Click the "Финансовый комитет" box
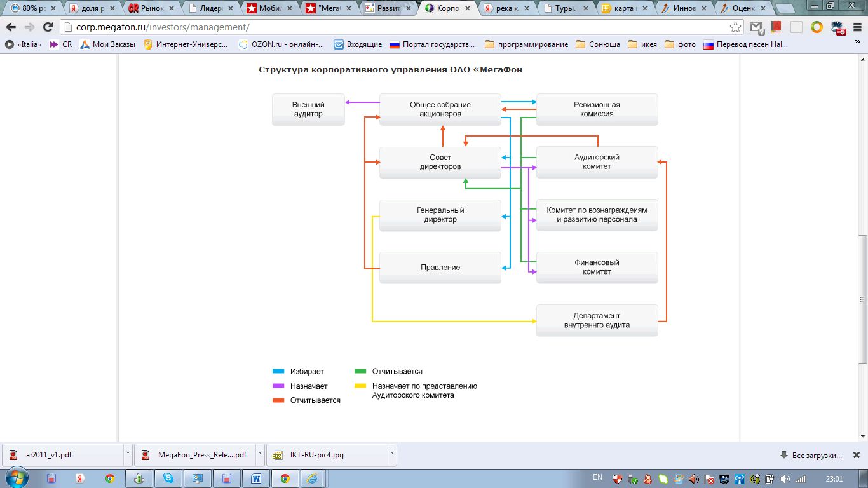 [x=597, y=268]
